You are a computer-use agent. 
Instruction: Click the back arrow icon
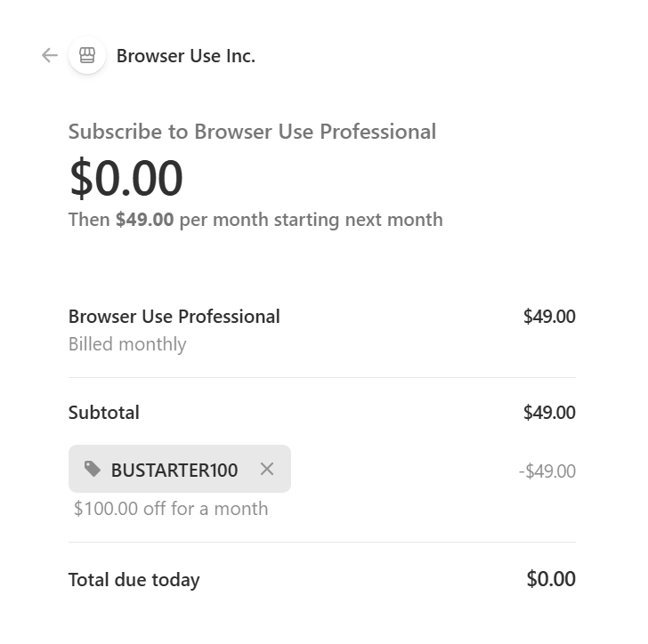tap(50, 55)
